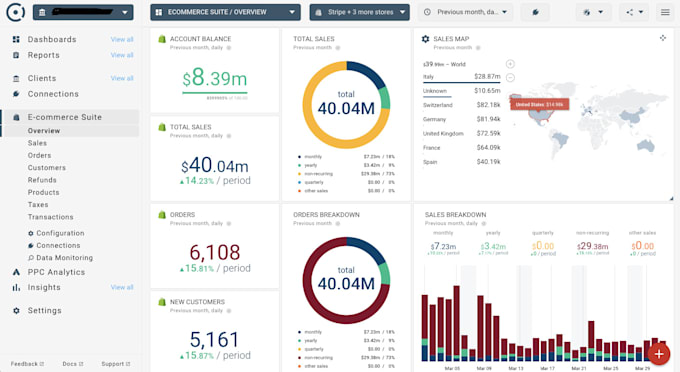Select Orders in E-commerce menu
Image resolution: width=680 pixels, height=372 pixels.
coord(39,155)
